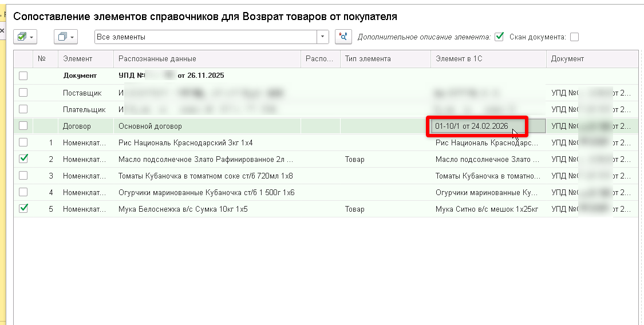Click 'Масло подсолнечное Злато Рафинированное 2л' recognized data

pos(207,159)
